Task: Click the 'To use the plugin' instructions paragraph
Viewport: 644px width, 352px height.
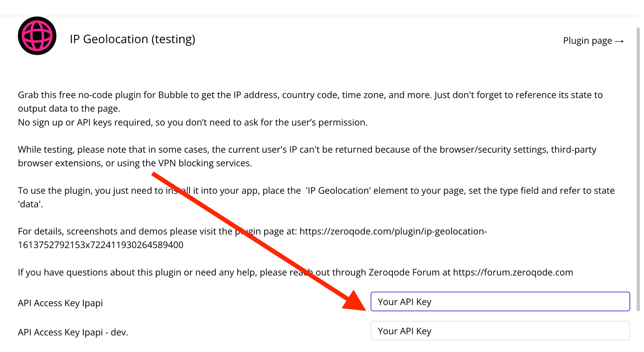Action: [x=316, y=197]
